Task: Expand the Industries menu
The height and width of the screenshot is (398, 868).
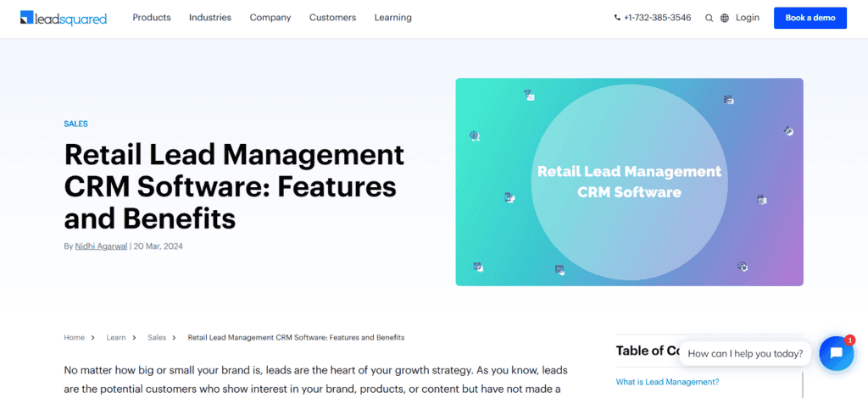Action: [x=210, y=18]
